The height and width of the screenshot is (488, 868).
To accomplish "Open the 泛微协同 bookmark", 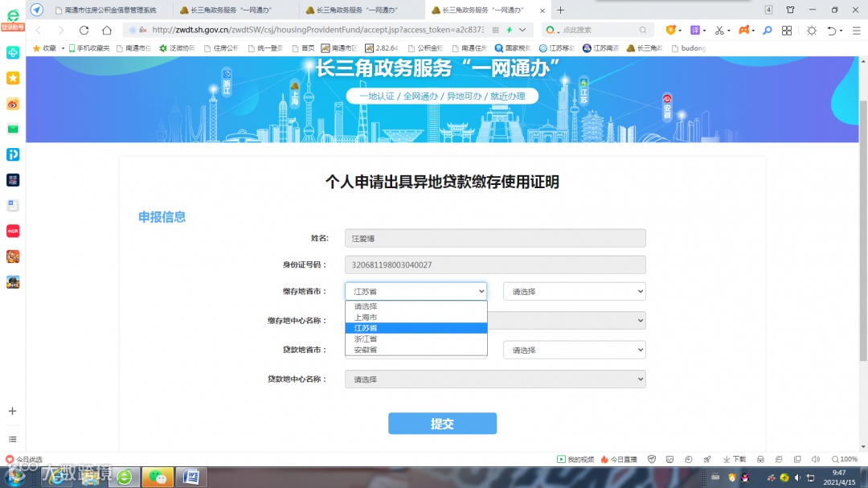I will [x=177, y=48].
